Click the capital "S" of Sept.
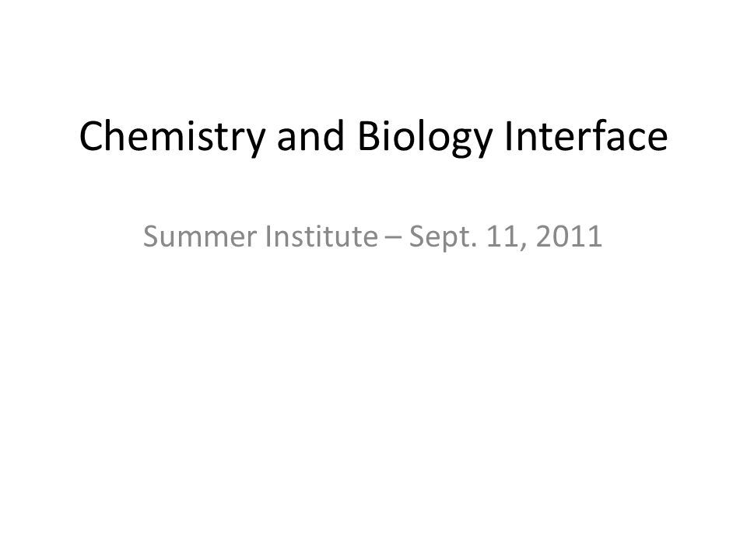Image resolution: width=747 pixels, height=560 pixels. (x=416, y=236)
